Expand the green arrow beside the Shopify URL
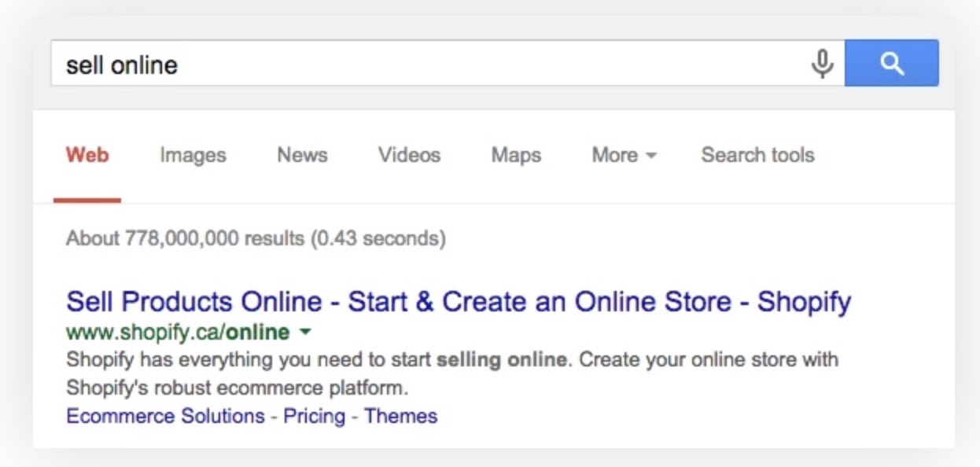980x467 pixels. click(306, 333)
